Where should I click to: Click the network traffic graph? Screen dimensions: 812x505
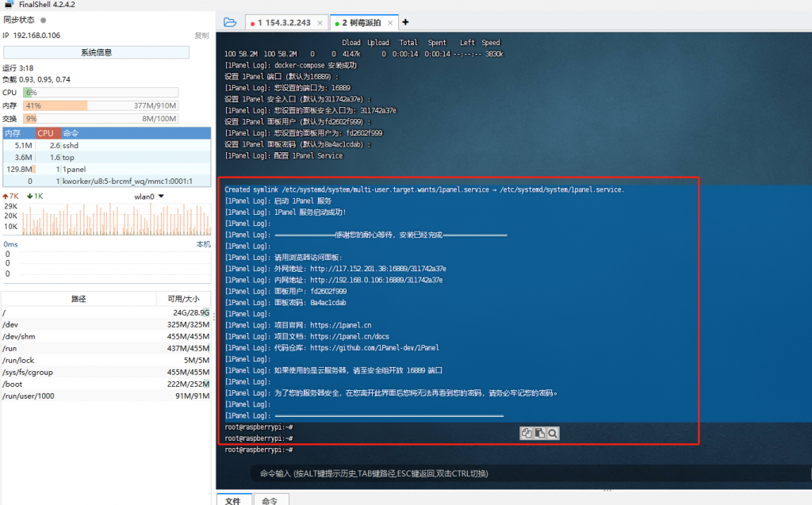(x=115, y=220)
